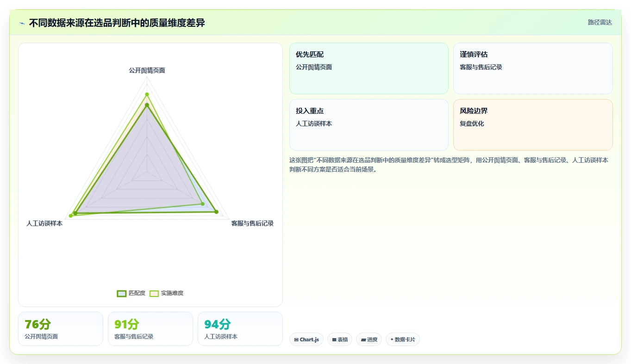Click the description paragraph starting 这张图把
The width and height of the screenshot is (631, 364).
pos(449,165)
